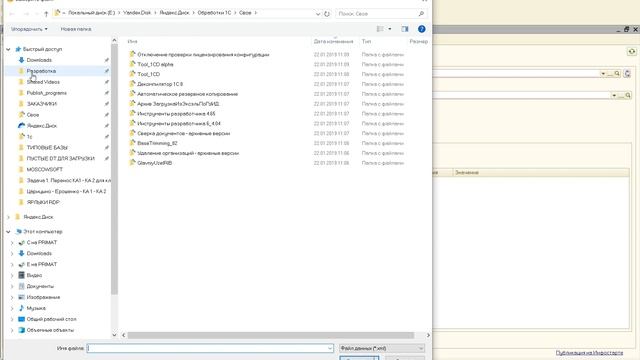
Task: Open the view options dropdown arrow
Action: click(390, 29)
